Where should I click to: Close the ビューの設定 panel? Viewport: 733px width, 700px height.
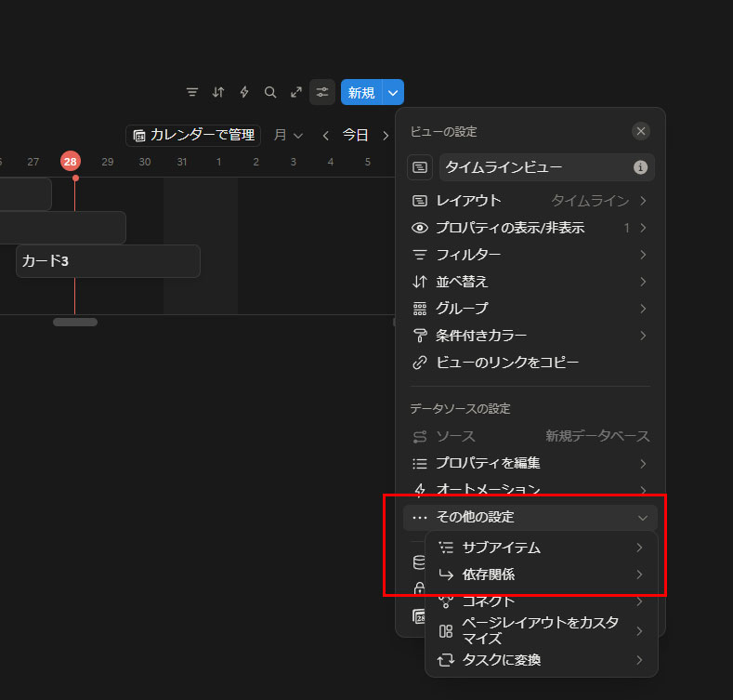point(640,131)
